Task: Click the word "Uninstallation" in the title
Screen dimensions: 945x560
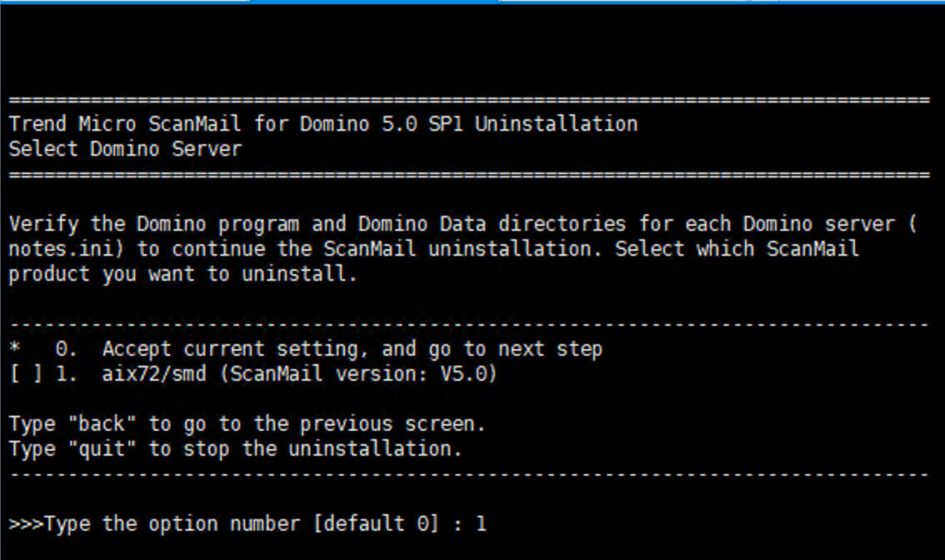Action: click(556, 124)
